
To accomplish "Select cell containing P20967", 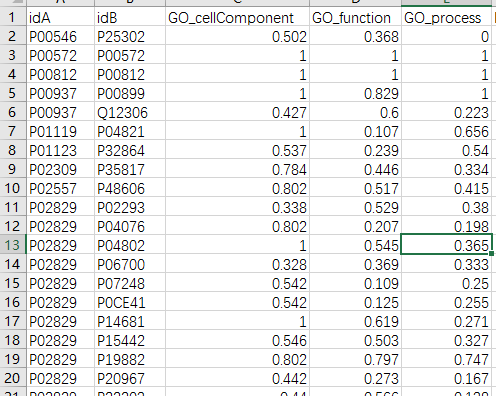I will (130, 378).
